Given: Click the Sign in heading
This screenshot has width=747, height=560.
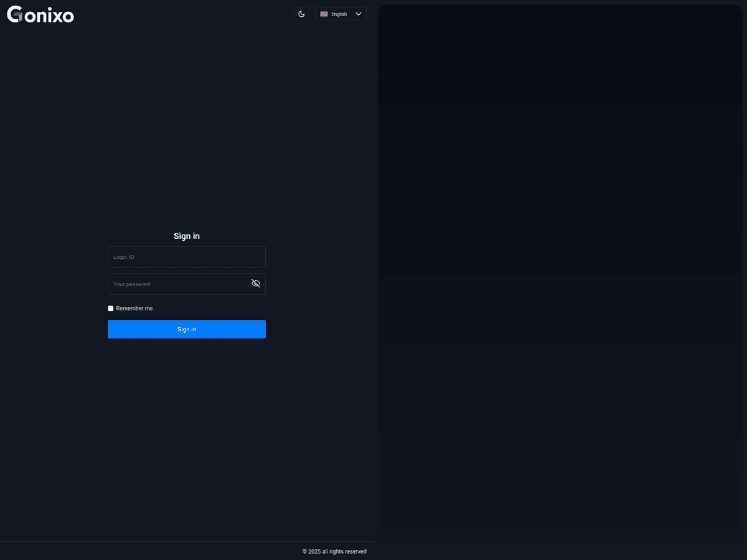Looking at the screenshot, I should pyautogui.click(x=187, y=236).
